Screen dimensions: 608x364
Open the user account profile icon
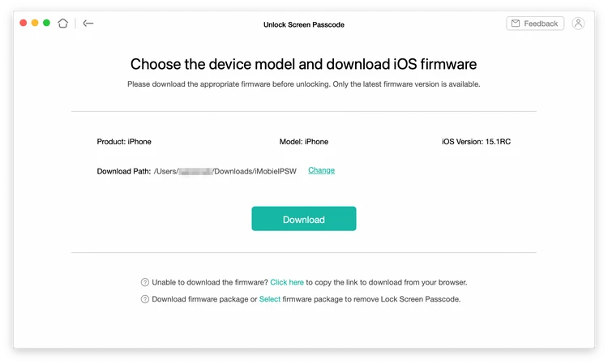pos(578,24)
